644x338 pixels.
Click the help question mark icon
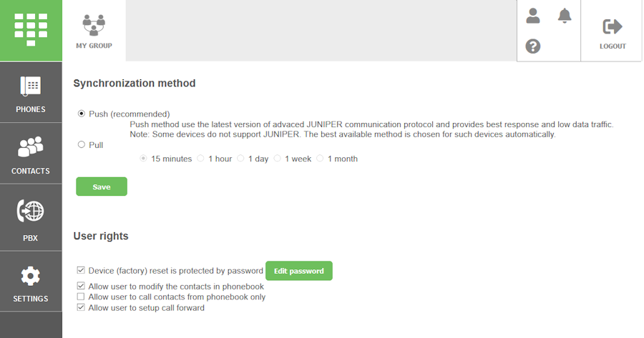click(x=533, y=46)
